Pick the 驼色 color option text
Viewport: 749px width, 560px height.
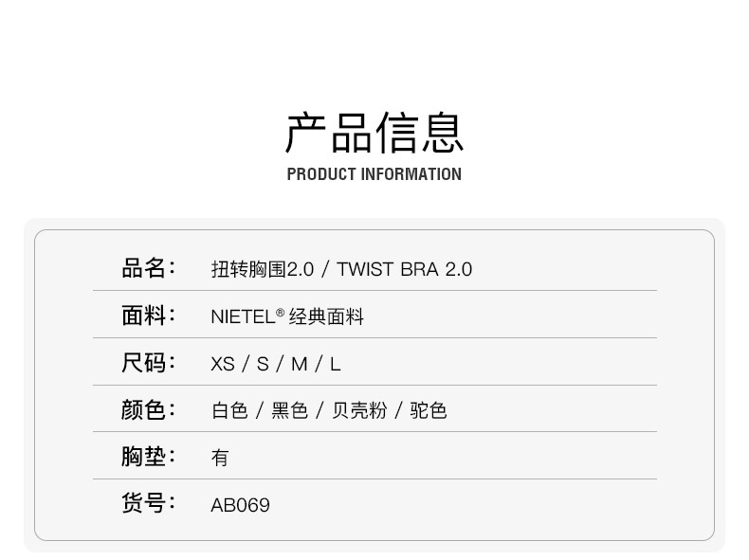pyautogui.click(x=429, y=410)
